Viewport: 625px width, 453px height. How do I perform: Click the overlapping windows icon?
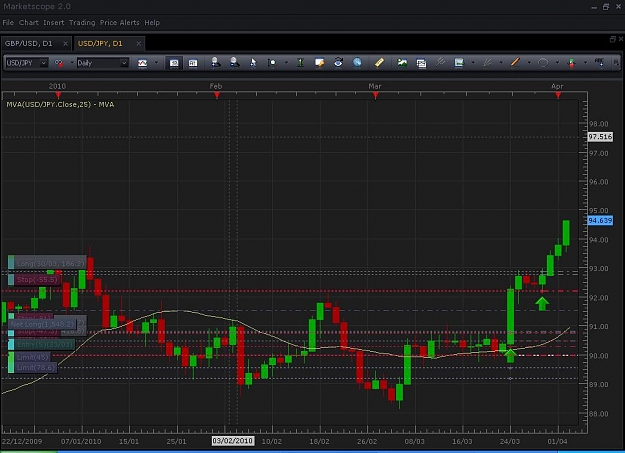421,63
